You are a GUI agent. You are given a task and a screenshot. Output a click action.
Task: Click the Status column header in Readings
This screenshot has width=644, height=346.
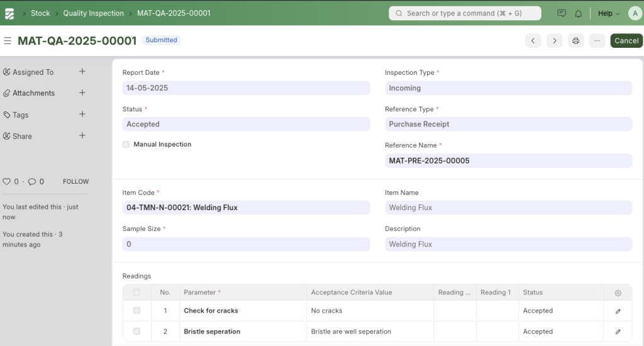(561, 292)
